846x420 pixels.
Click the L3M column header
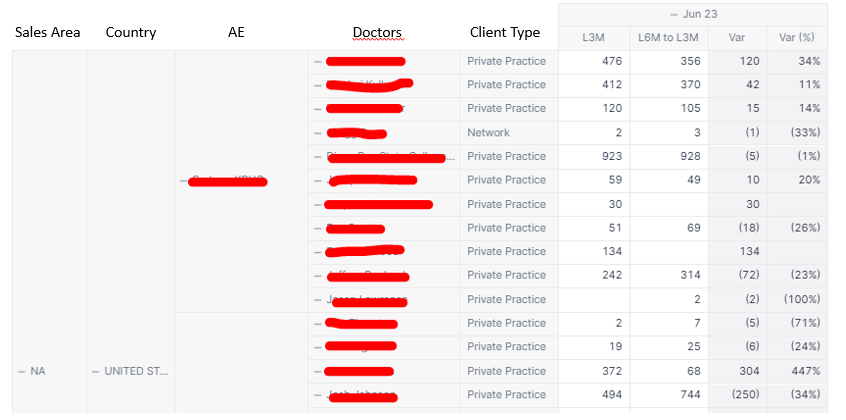pos(594,38)
